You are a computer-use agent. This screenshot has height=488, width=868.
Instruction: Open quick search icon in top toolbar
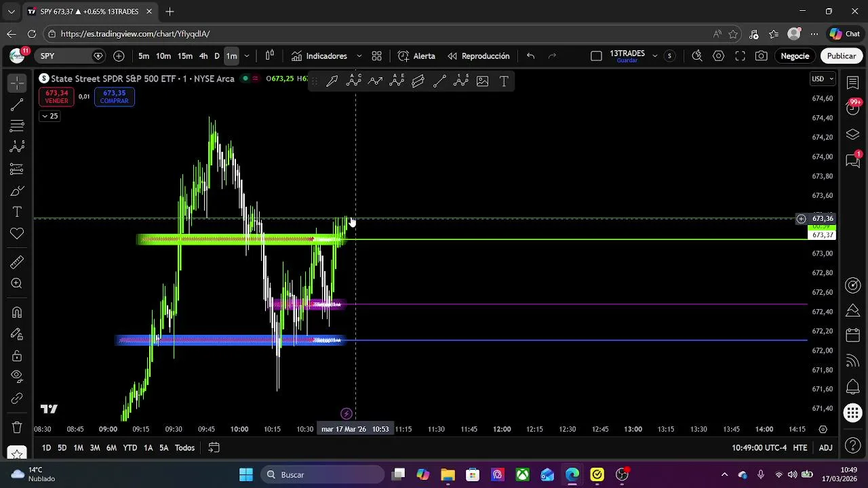coord(696,56)
